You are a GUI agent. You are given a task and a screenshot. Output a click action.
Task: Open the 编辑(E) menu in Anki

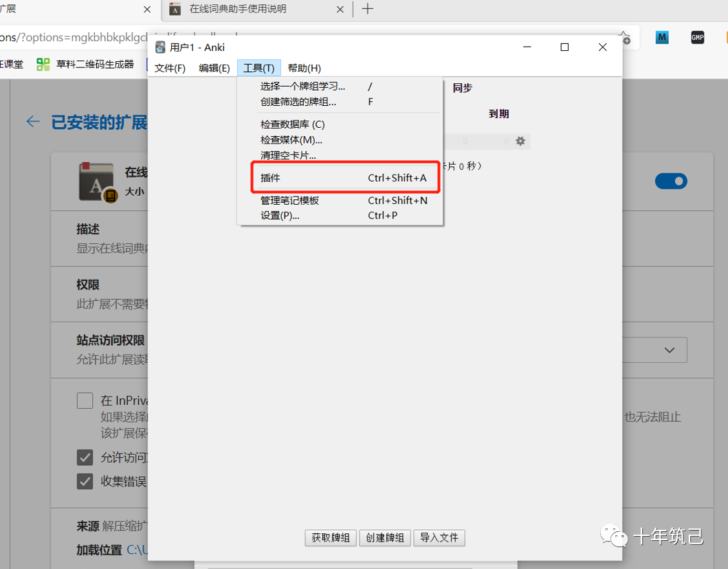coord(214,68)
